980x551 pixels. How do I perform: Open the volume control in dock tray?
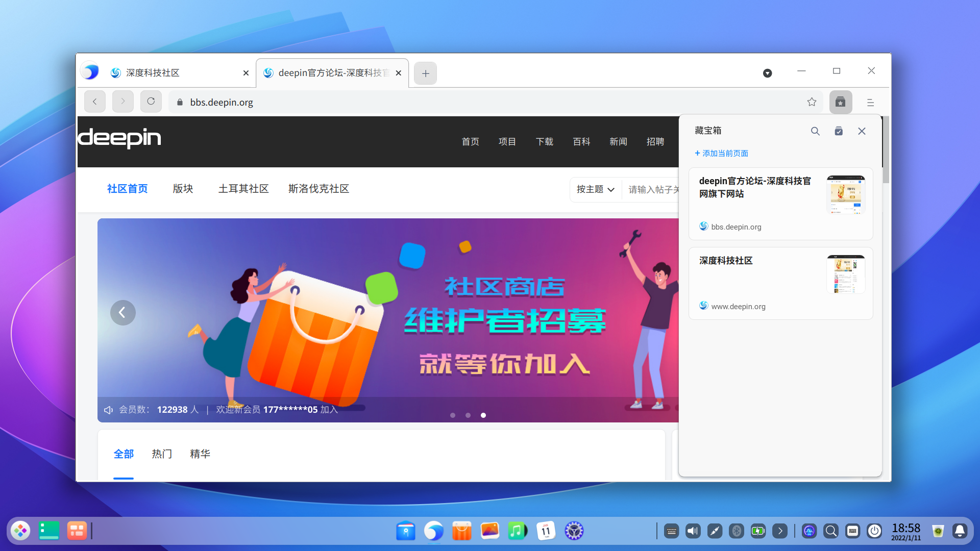coord(693,531)
